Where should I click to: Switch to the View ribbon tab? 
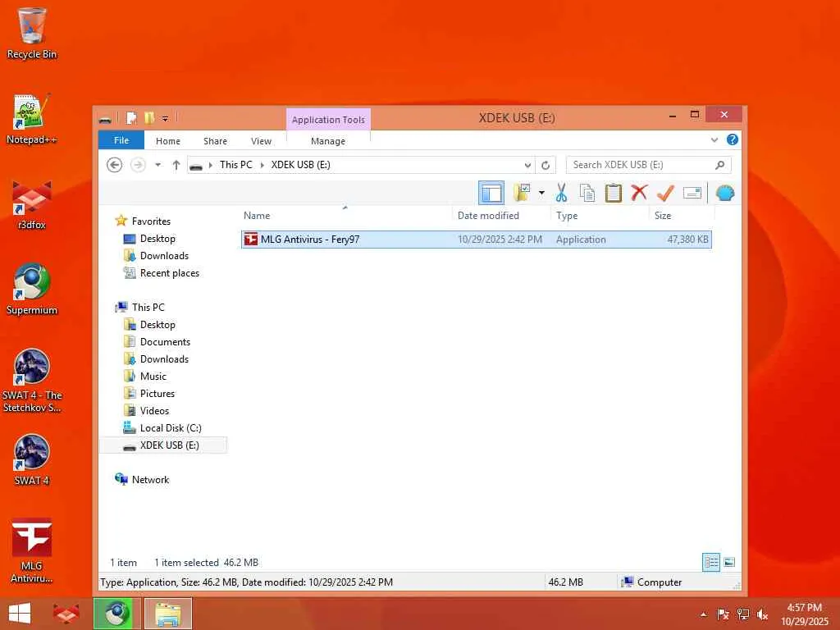click(261, 141)
